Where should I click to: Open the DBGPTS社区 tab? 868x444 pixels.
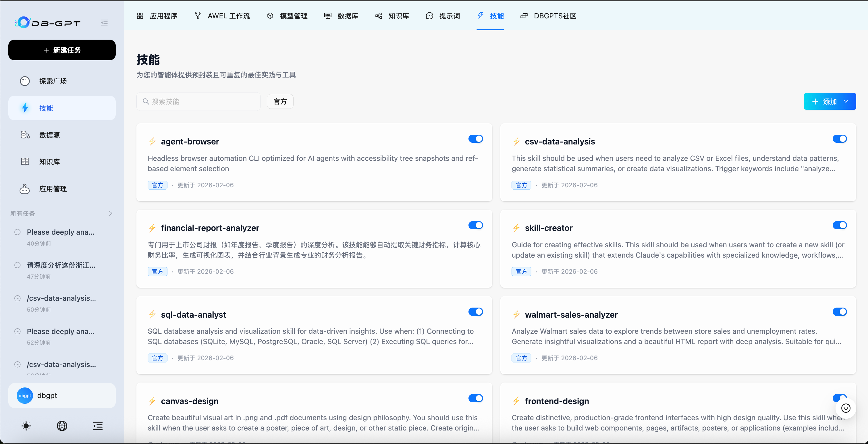click(x=554, y=16)
